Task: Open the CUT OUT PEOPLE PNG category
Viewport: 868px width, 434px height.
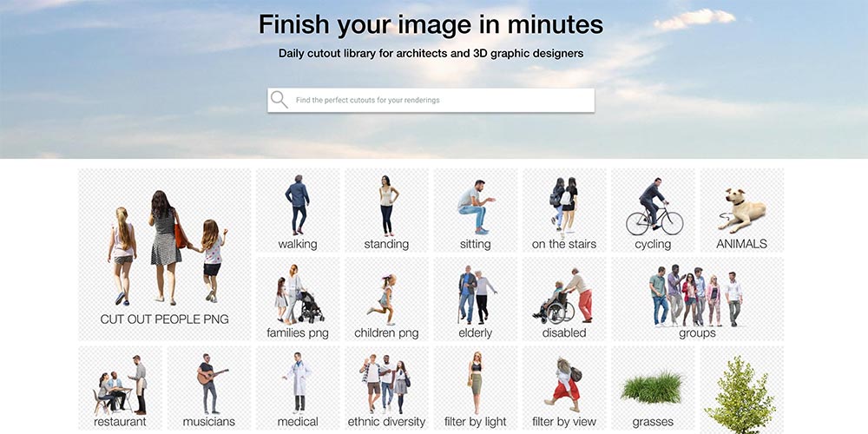Action: (x=164, y=254)
